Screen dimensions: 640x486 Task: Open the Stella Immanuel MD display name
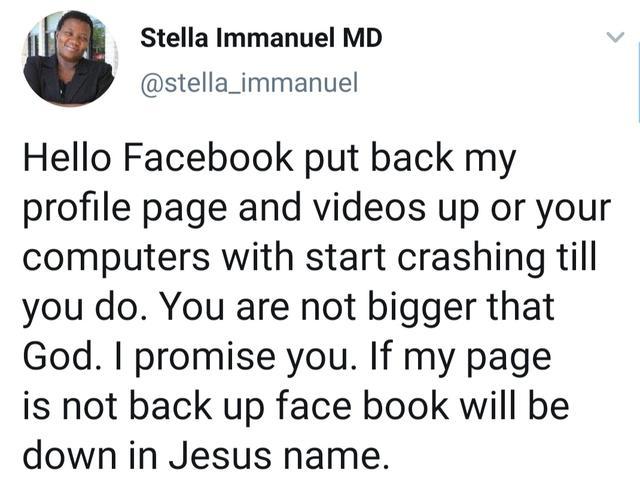(260, 38)
